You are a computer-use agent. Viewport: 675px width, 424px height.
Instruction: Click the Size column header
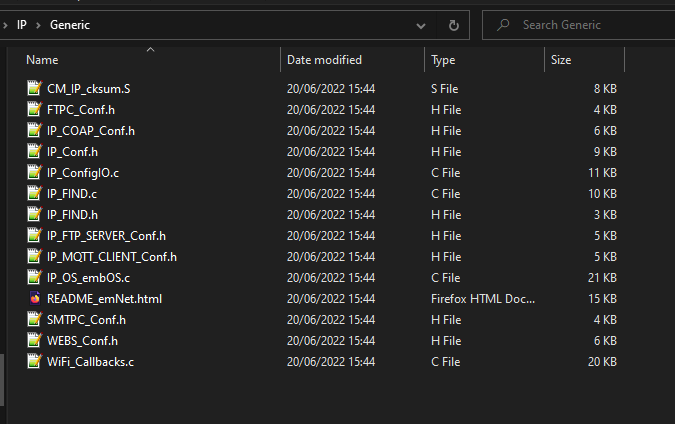pyautogui.click(x=561, y=60)
